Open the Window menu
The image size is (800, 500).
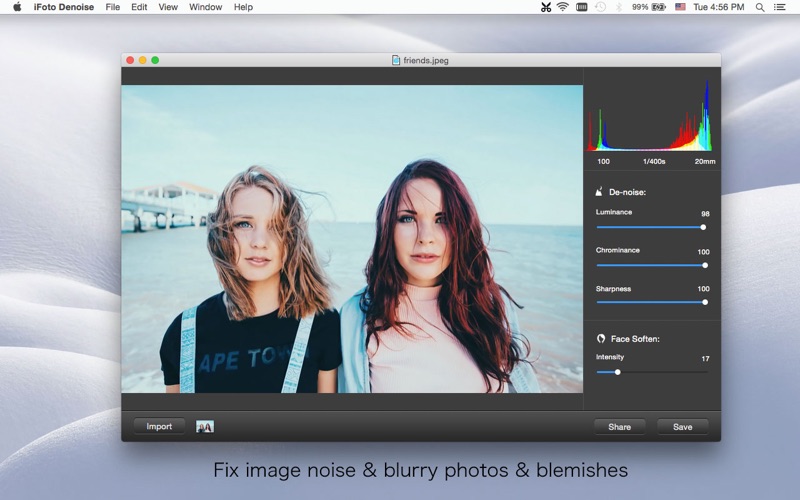coord(205,7)
